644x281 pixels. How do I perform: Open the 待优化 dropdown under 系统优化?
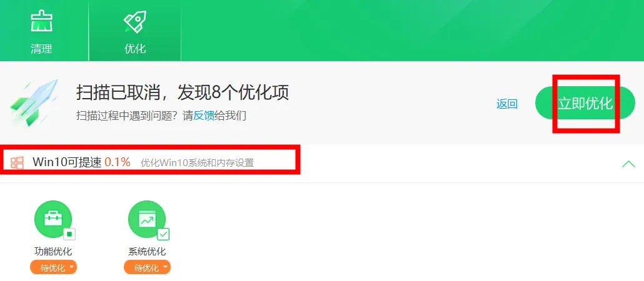(147, 268)
